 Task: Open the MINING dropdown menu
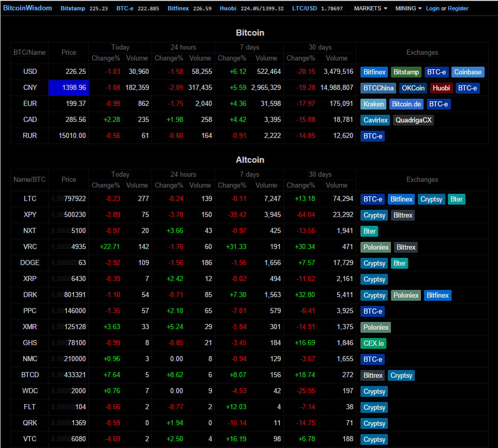pos(408,8)
